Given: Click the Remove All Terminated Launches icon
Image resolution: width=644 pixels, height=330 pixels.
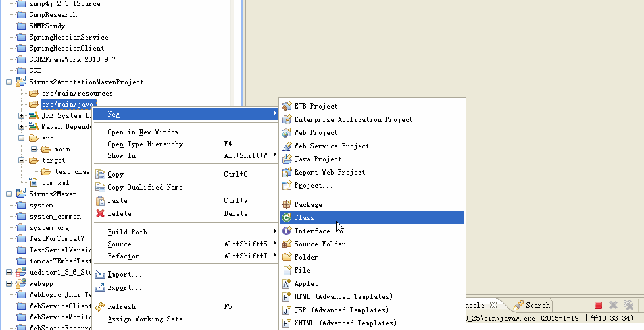Looking at the screenshot, I should click(x=629, y=306).
